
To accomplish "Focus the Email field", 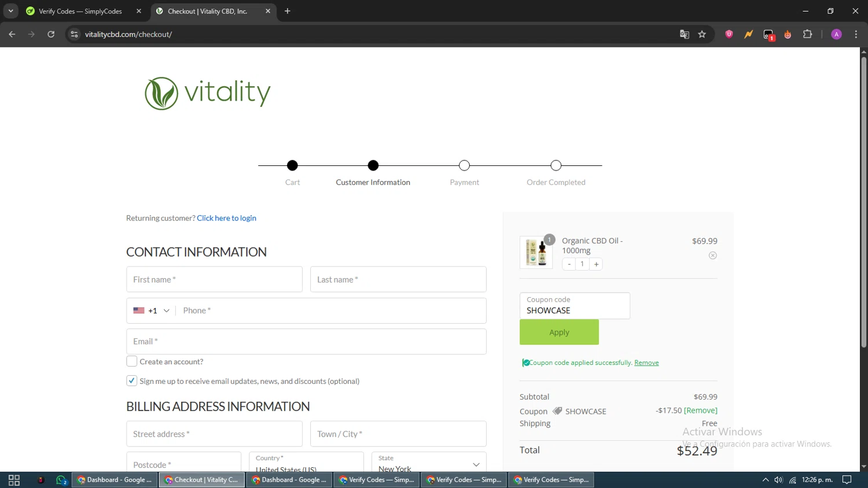I will [306, 342].
